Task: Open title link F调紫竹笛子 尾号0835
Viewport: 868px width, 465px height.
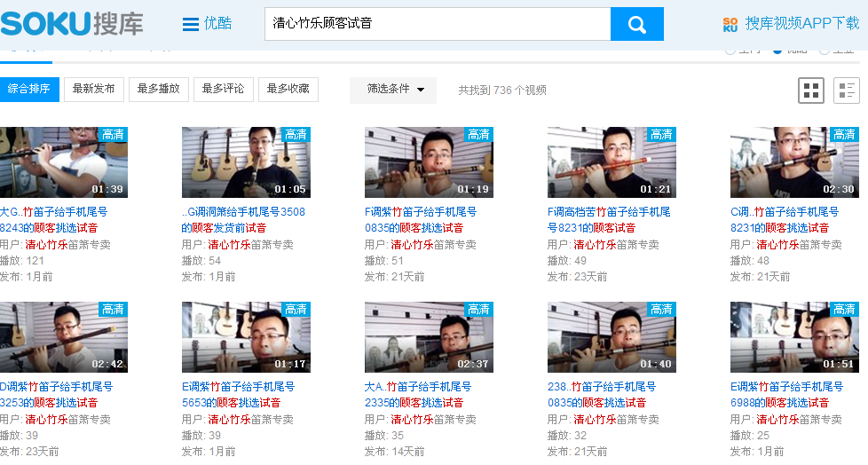Action: click(x=420, y=219)
